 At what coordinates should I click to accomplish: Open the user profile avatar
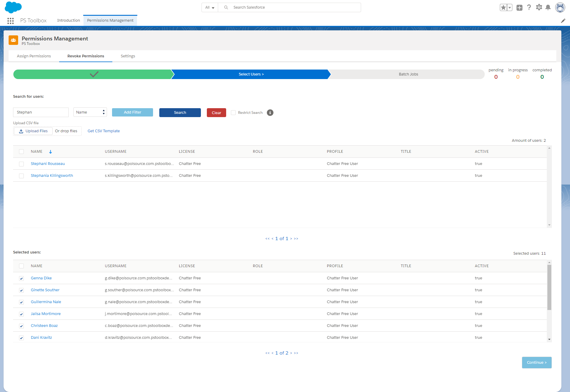[560, 7]
